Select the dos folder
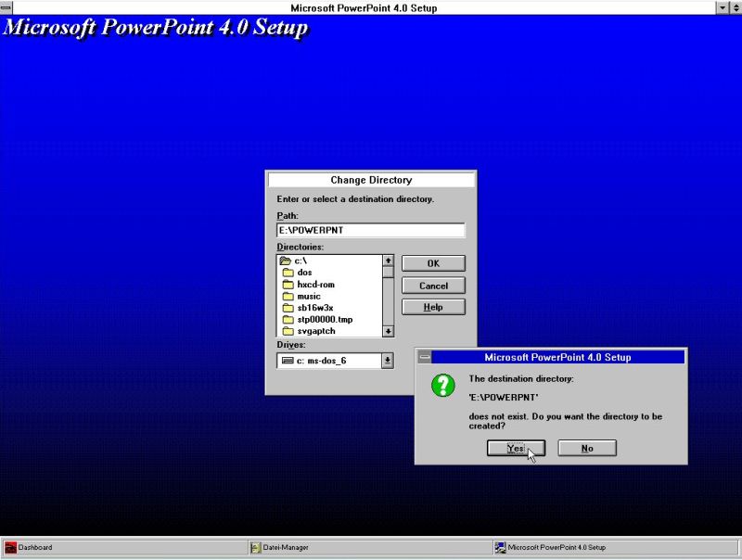Image resolution: width=742 pixels, height=560 pixels. click(x=304, y=273)
